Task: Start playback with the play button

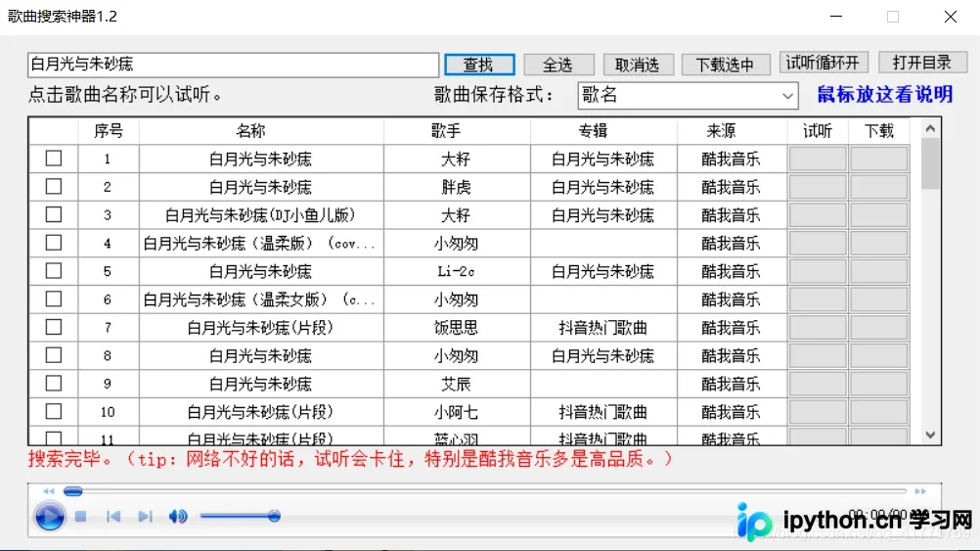Action: point(49,517)
